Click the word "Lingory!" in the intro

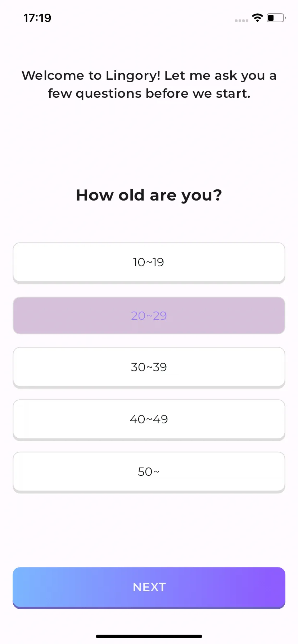(133, 76)
